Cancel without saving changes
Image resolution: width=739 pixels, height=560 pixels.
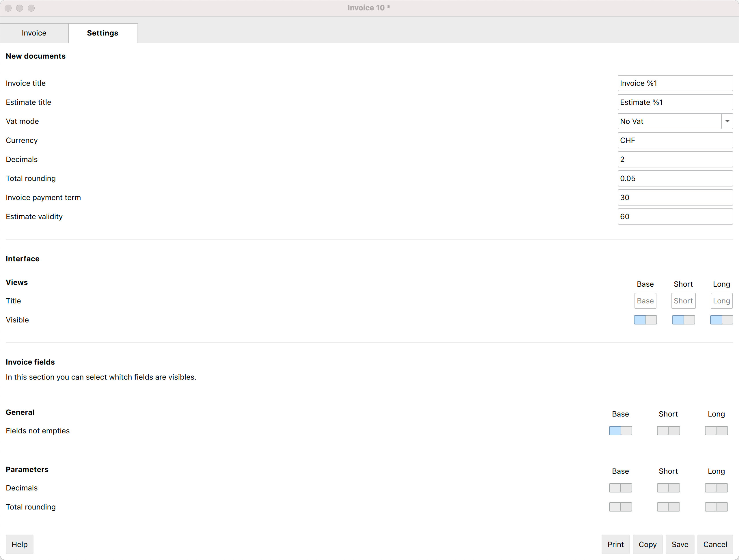(x=715, y=544)
